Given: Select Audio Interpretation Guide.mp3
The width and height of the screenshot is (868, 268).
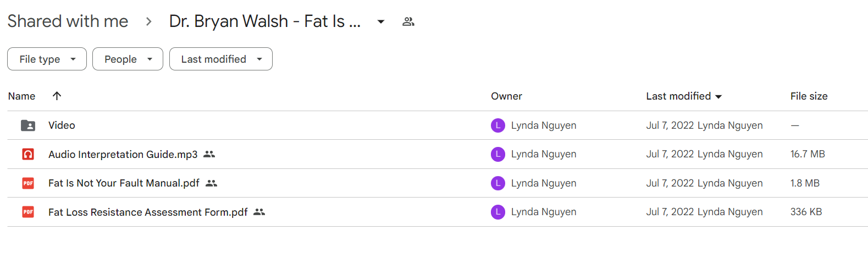Looking at the screenshot, I should pos(123,154).
